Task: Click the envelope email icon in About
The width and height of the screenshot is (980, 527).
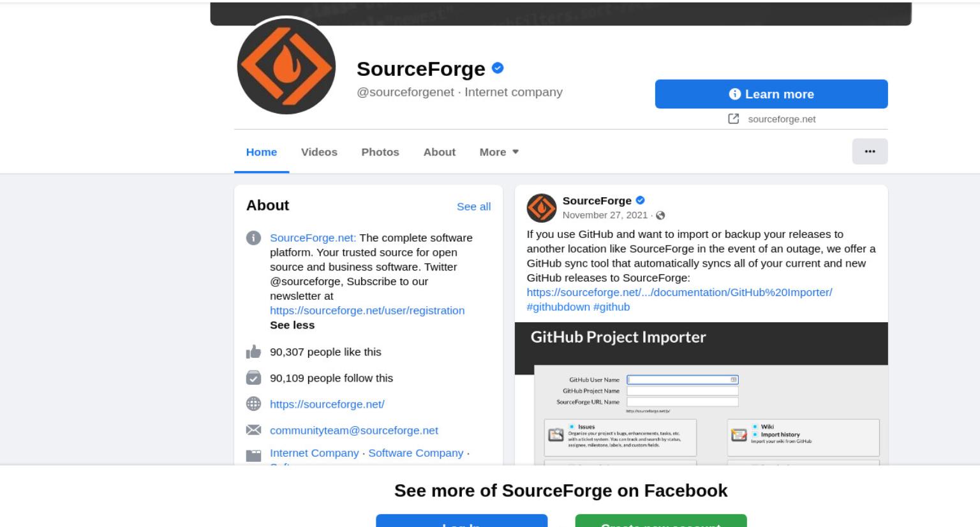Action: (x=253, y=430)
